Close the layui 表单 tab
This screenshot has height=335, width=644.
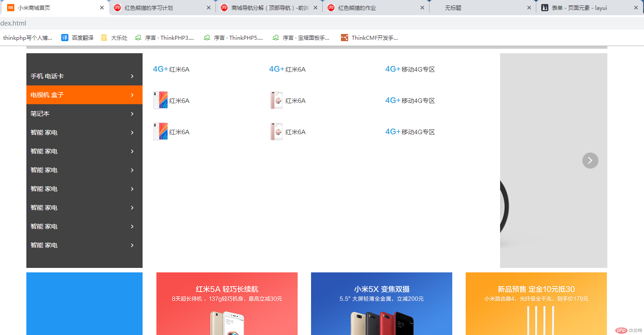tap(636, 8)
